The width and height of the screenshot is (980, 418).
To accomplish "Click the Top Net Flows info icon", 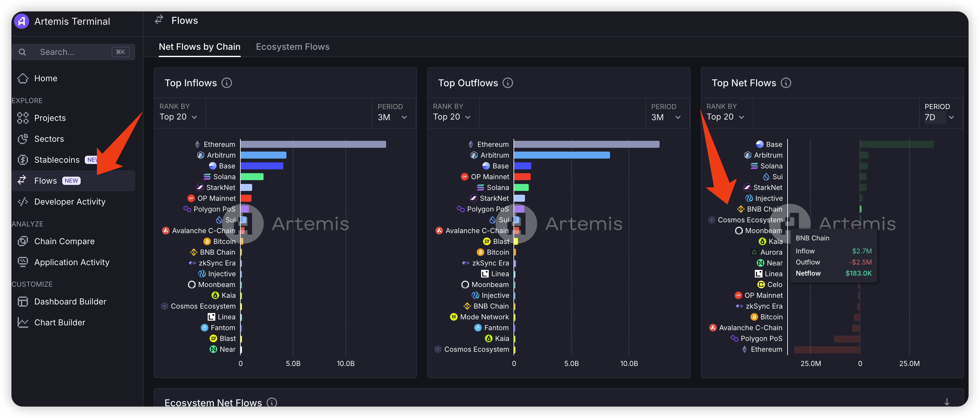I will [786, 83].
